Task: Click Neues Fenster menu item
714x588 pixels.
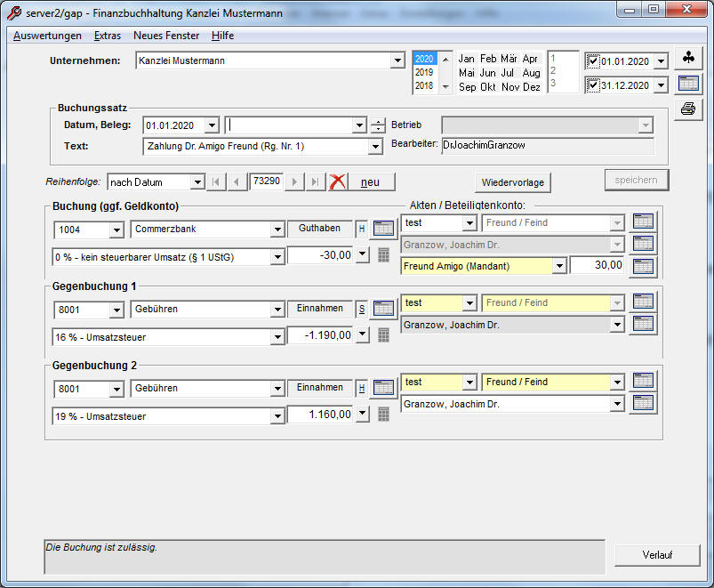Action: [x=166, y=36]
